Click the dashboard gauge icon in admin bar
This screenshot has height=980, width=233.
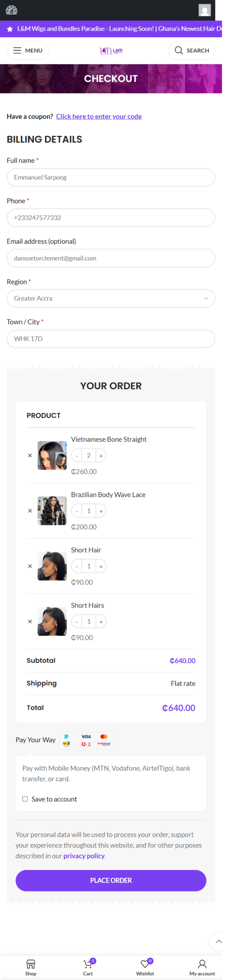[11, 10]
